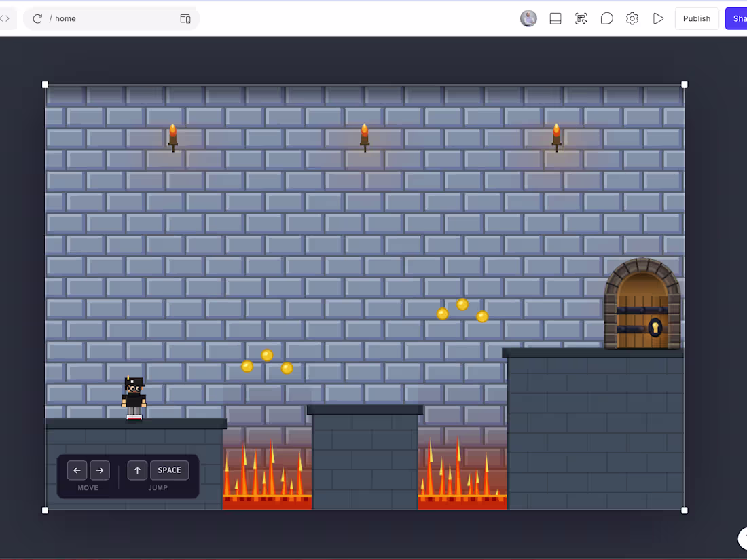This screenshot has height=560, width=747.
Task: Click the middle wall torch
Action: pos(365,138)
